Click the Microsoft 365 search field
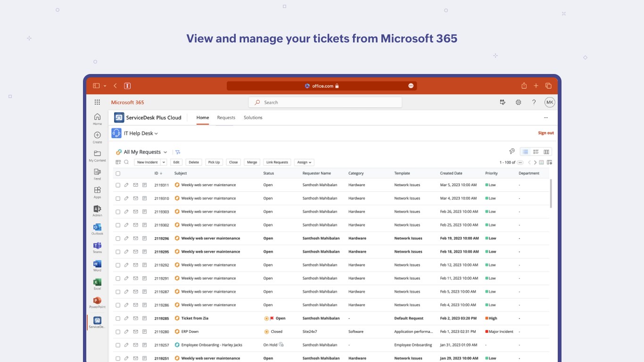This screenshot has height=362, width=644. 325,102
